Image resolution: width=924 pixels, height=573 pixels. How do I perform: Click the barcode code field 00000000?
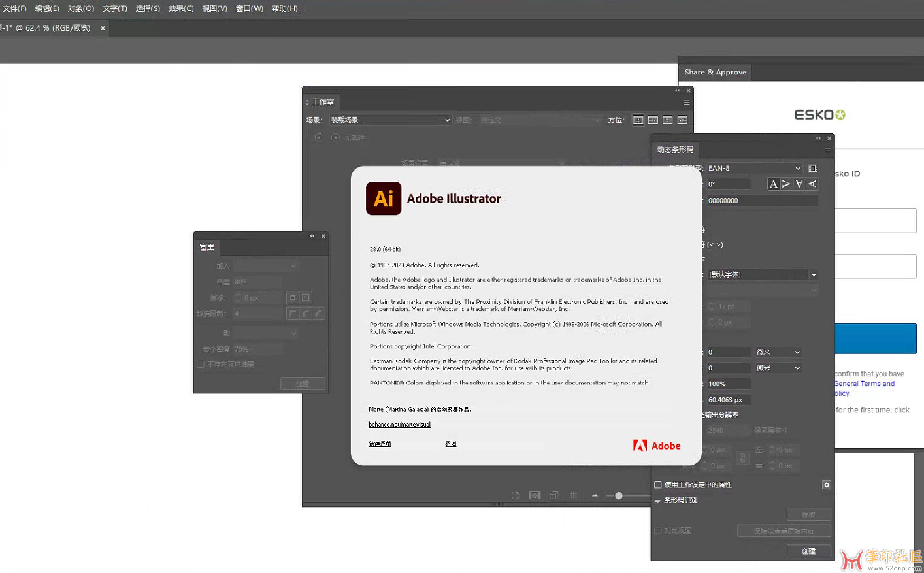(x=762, y=201)
